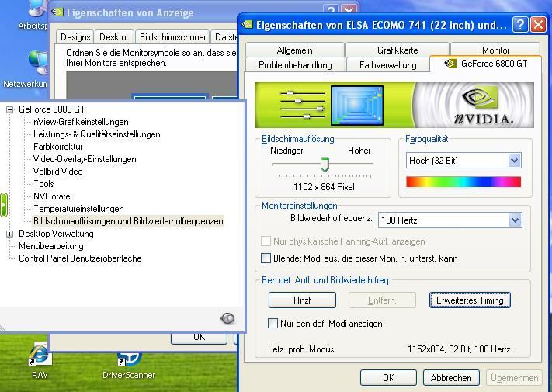Click the round pin icon in NVIDIA menu
Screen dimensions: 552x392
tap(227, 318)
